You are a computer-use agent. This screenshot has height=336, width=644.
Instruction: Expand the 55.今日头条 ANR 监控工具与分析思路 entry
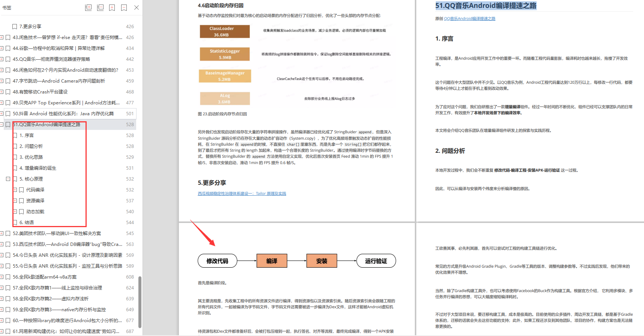coord(2,266)
